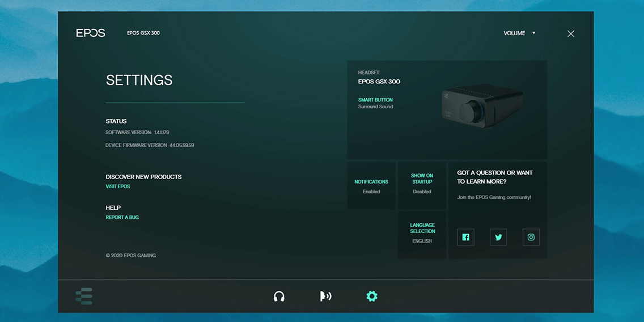Click the software version 1.4.1.179 text

(138, 133)
